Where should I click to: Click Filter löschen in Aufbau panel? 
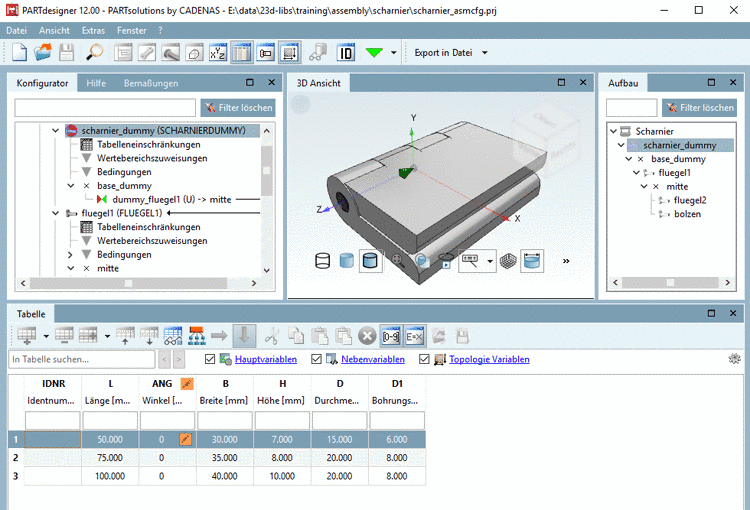coord(700,107)
